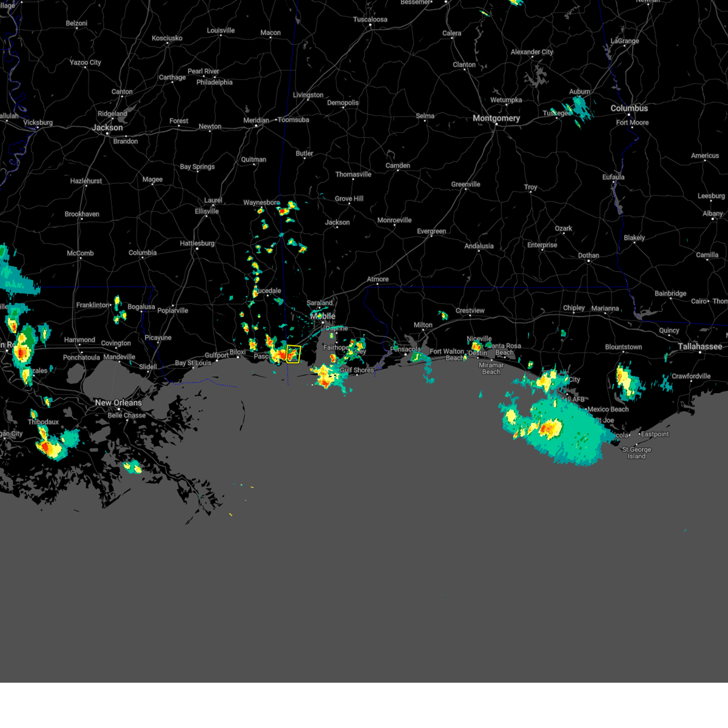Select the Brookhaven city label
Viewport: 728px width, 728px height.
coord(82,214)
